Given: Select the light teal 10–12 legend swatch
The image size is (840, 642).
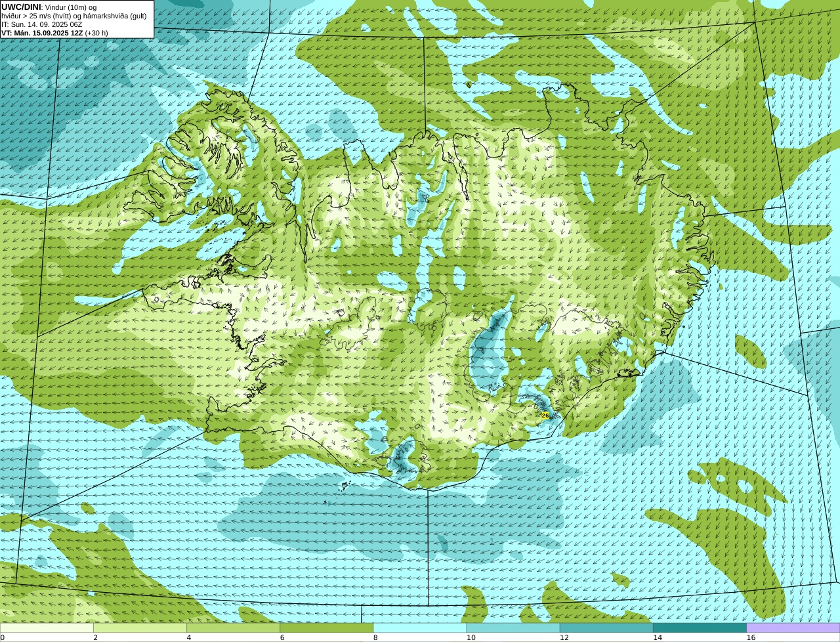Looking at the screenshot, I should click(513, 628).
